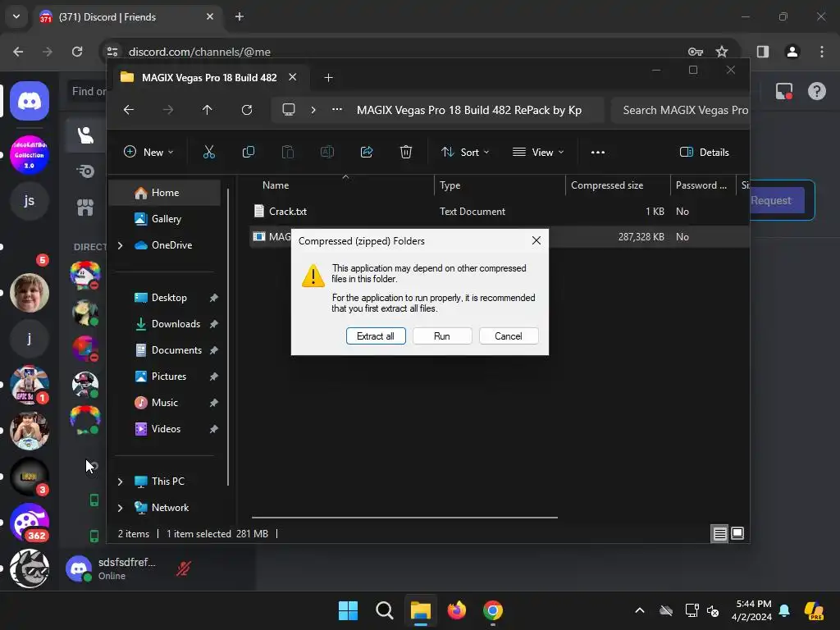This screenshot has width=840, height=630.
Task: Bookmark this page with Chrome star icon
Action: pyautogui.click(x=722, y=52)
